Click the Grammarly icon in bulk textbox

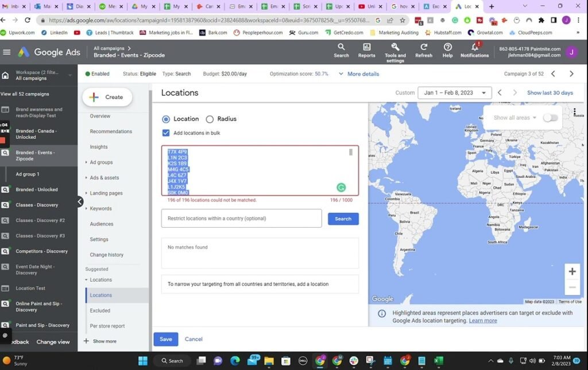341,187
